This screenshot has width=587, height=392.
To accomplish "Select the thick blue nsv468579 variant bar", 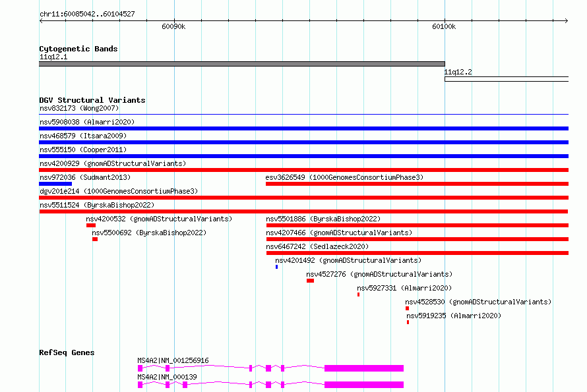I will pyautogui.click(x=303, y=142).
